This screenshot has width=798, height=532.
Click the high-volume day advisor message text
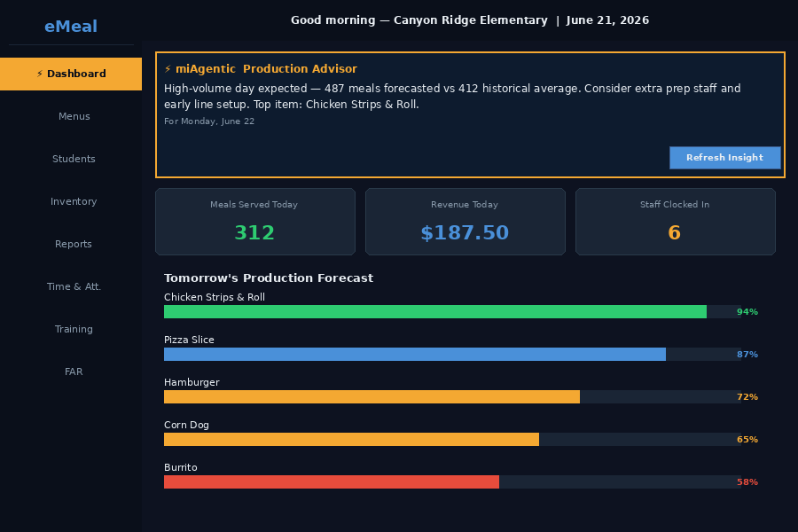[452, 97]
